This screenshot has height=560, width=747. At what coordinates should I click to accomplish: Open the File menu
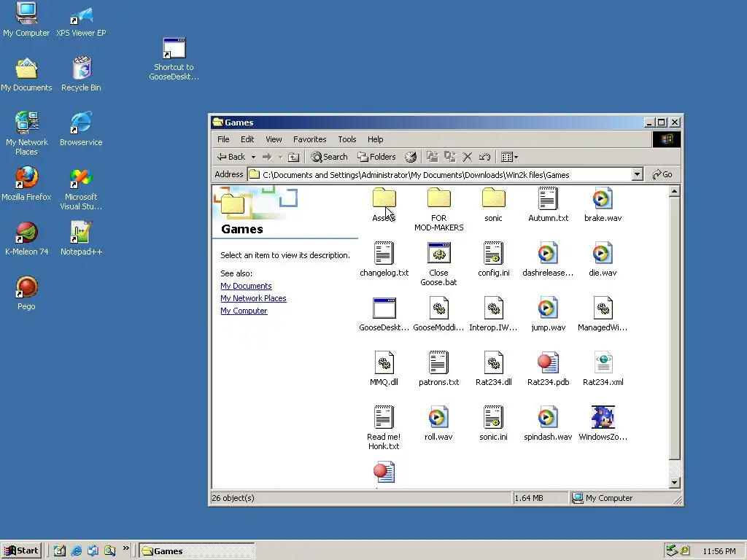pos(223,139)
